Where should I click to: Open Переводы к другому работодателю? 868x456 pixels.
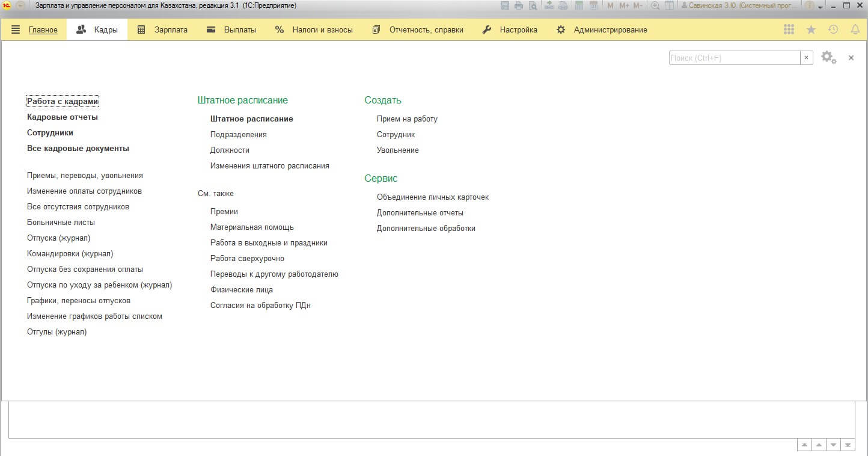[x=274, y=274]
